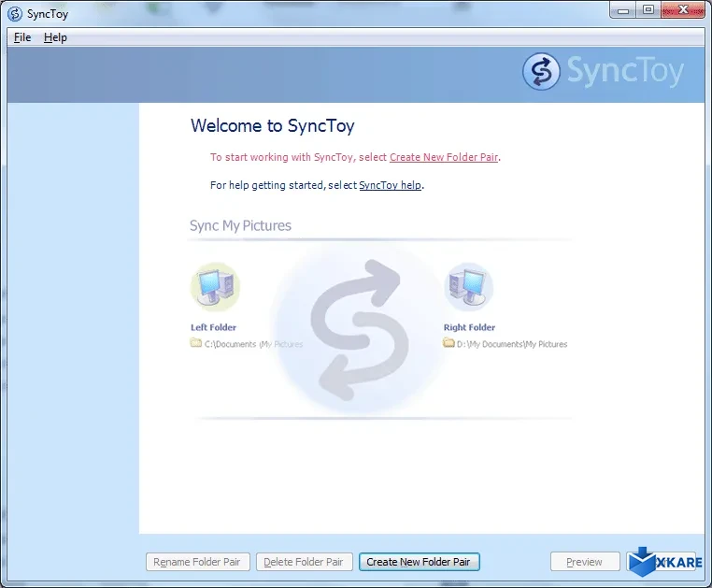Click the SyncToy logo in the banner

604,71
